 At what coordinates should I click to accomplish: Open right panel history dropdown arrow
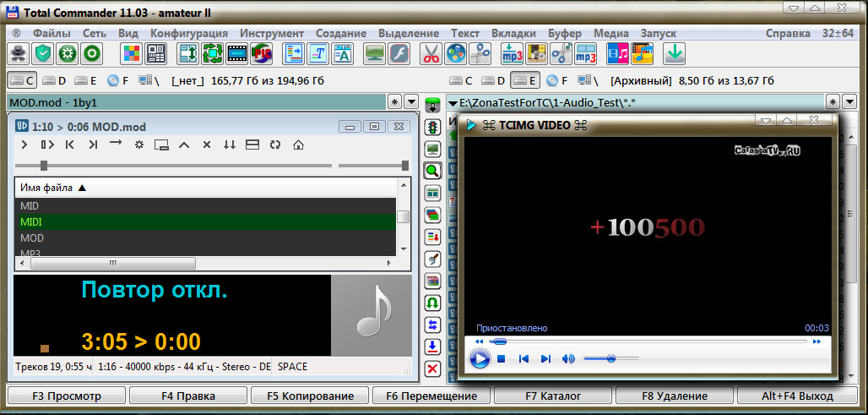coord(849,102)
